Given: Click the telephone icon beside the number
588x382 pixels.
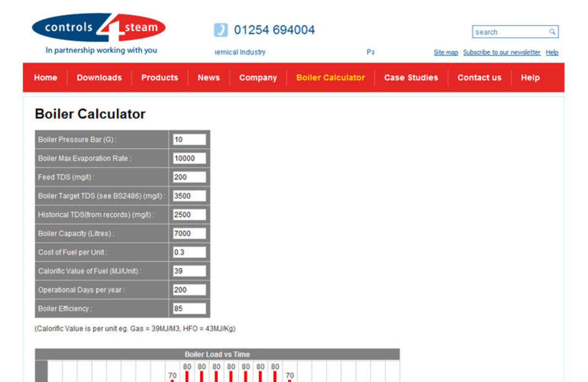Looking at the screenshot, I should point(220,30).
